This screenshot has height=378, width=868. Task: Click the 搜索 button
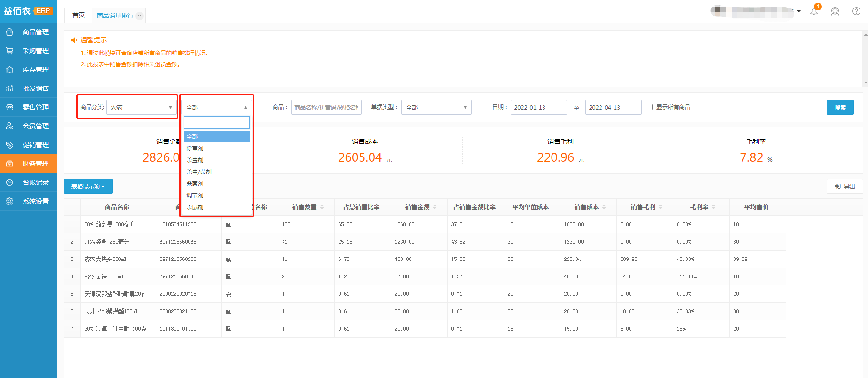(840, 107)
